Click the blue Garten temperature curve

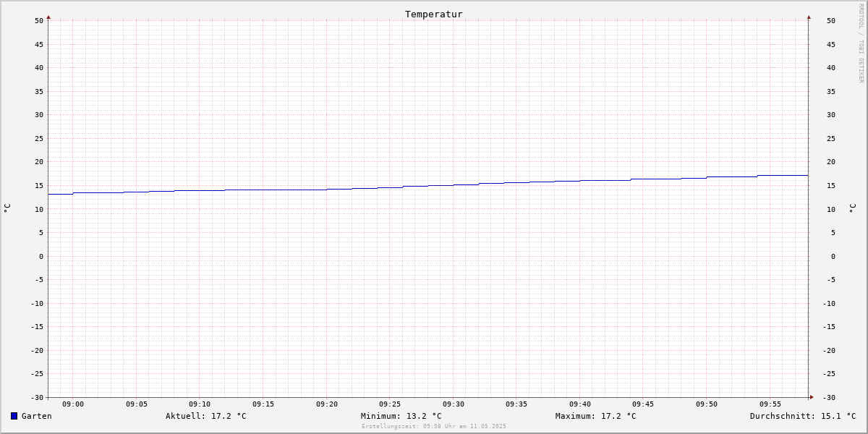tap(428, 186)
